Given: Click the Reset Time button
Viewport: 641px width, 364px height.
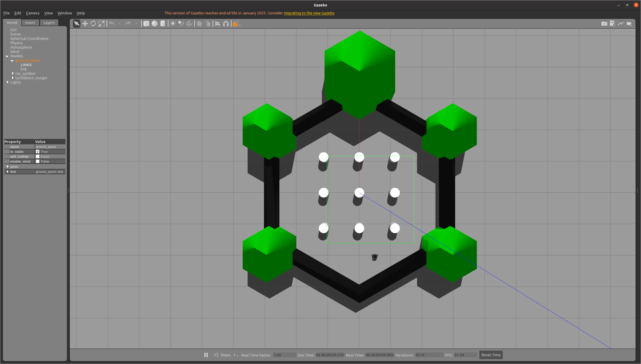Looking at the screenshot, I should pos(491,355).
